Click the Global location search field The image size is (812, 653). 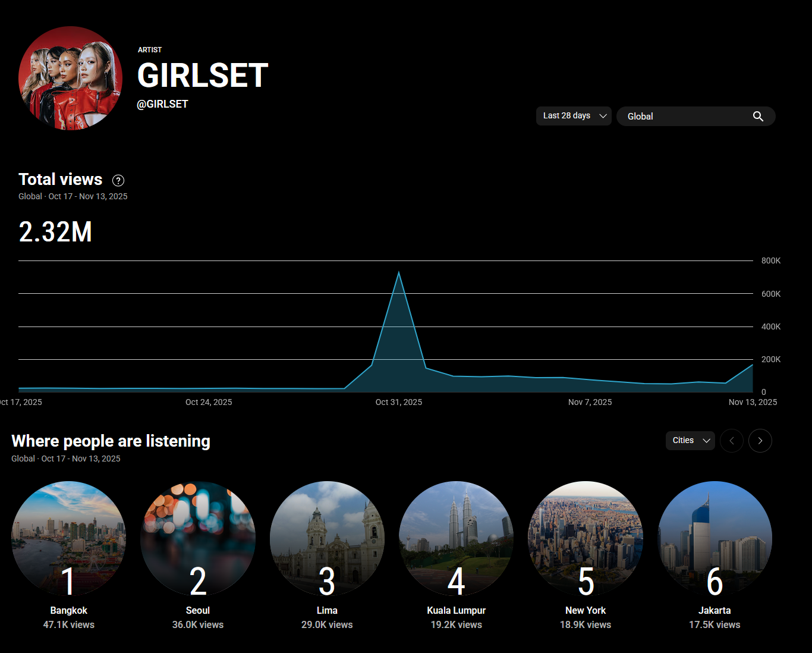point(695,117)
